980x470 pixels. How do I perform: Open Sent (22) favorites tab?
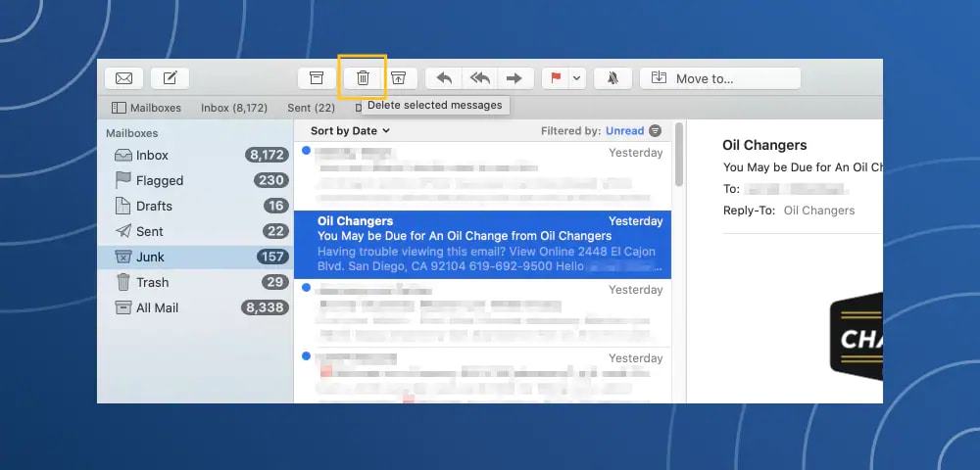(x=312, y=108)
